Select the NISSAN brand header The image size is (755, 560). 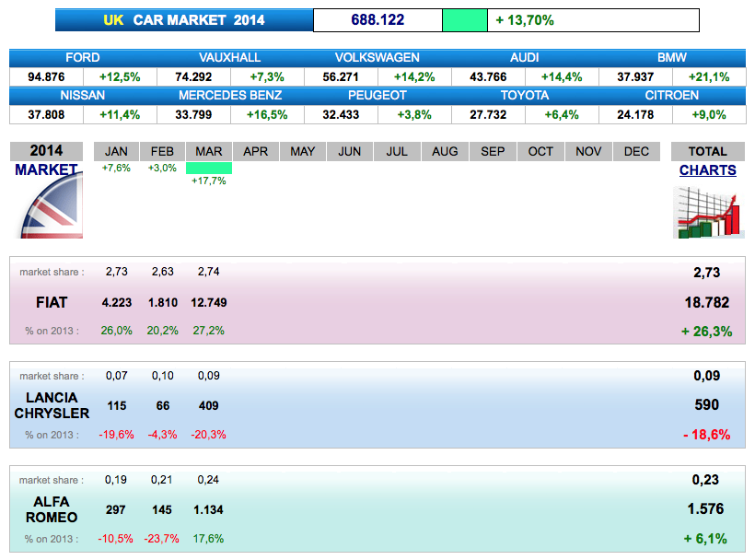pyautogui.click(x=83, y=96)
